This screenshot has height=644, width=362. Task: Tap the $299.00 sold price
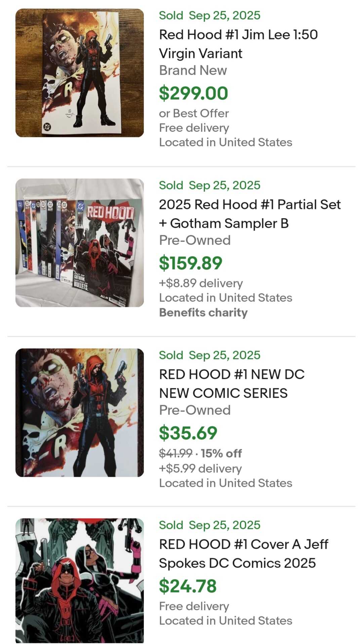click(x=194, y=93)
